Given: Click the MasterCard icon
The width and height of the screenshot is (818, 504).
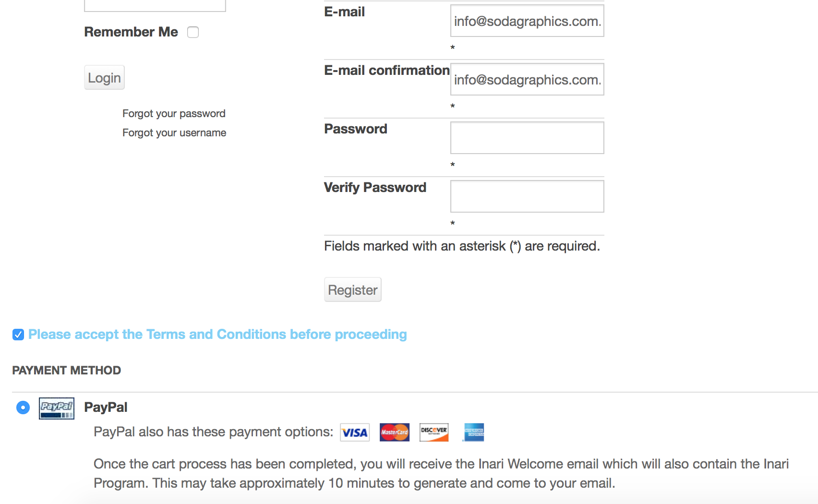Looking at the screenshot, I should [x=394, y=432].
